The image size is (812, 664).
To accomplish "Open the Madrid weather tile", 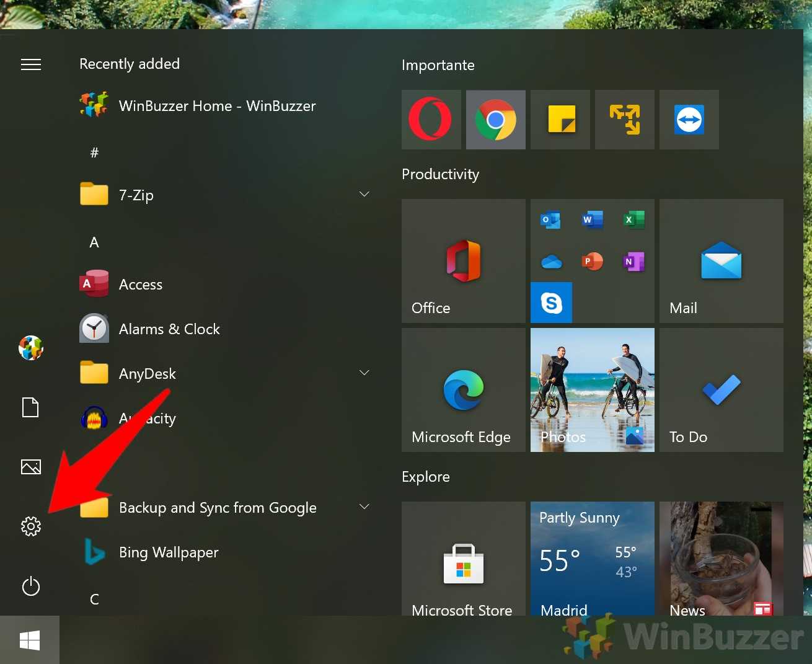I will pyautogui.click(x=593, y=559).
